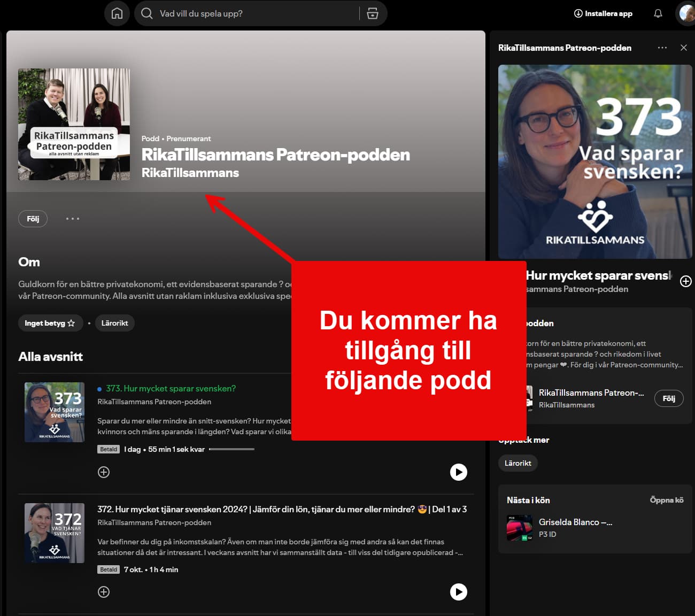Click the search magnifier icon
This screenshot has width=695, height=616.
tap(147, 13)
